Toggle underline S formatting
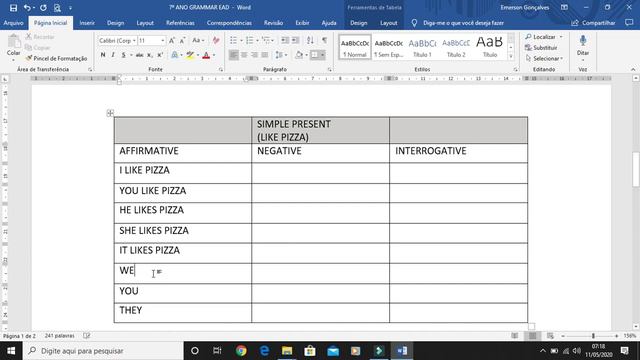 pyautogui.click(x=123, y=55)
